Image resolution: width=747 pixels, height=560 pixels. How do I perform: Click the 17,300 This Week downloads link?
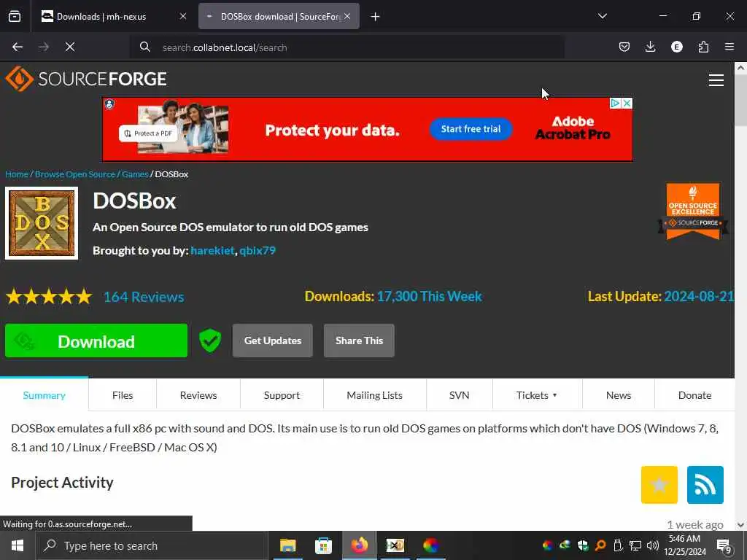tap(429, 297)
